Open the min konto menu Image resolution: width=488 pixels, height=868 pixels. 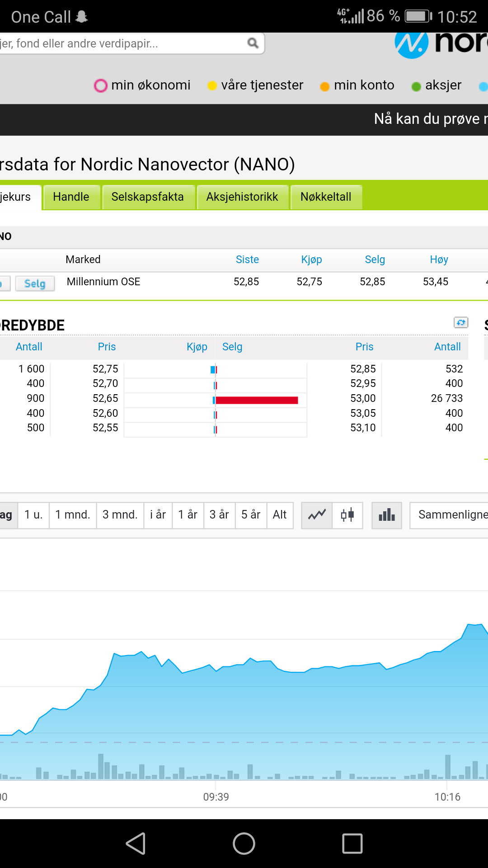pos(357,85)
